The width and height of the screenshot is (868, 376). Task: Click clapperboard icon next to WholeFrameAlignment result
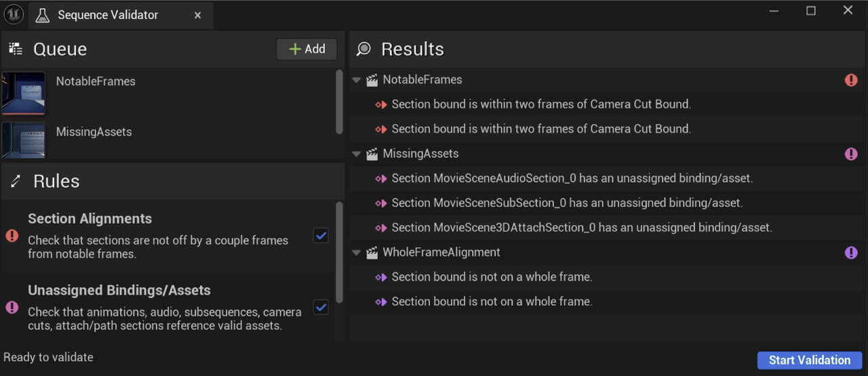(x=372, y=253)
